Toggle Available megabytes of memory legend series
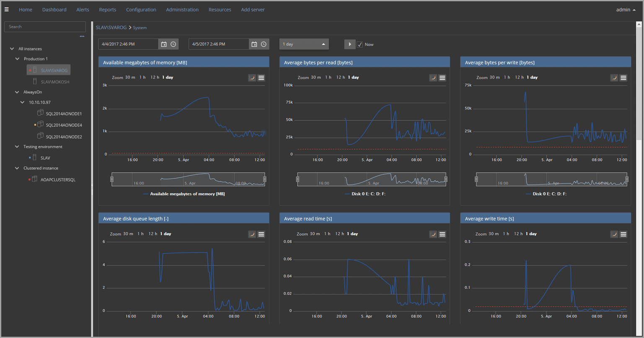This screenshot has height=338, width=644. coord(184,194)
